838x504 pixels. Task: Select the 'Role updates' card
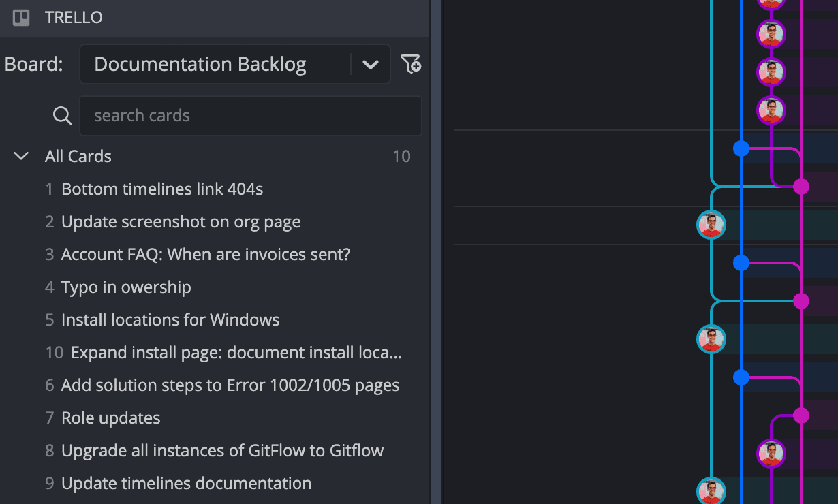(x=110, y=418)
